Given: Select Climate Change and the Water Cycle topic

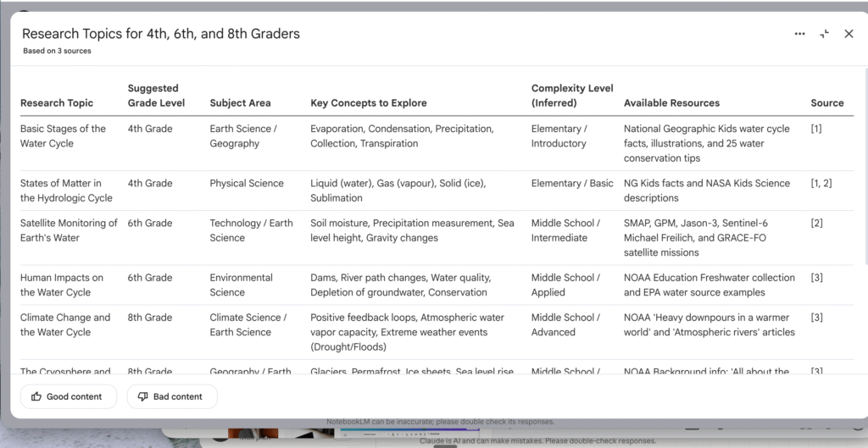Looking at the screenshot, I should pyautogui.click(x=65, y=324).
